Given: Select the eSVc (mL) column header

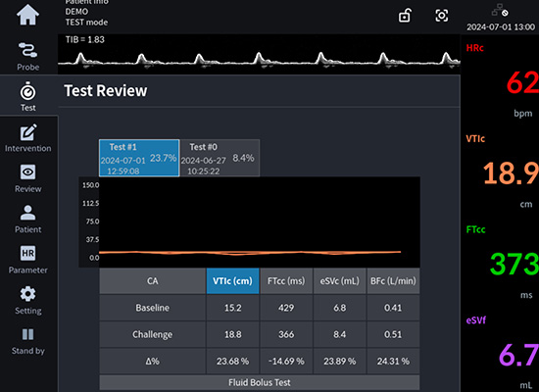Looking at the screenshot, I should 340,281.
